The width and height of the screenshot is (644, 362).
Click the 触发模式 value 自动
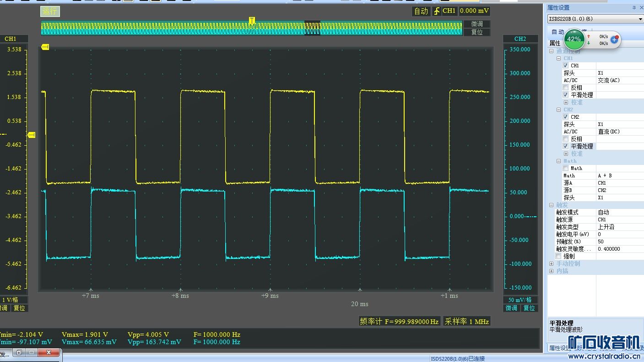(x=603, y=212)
